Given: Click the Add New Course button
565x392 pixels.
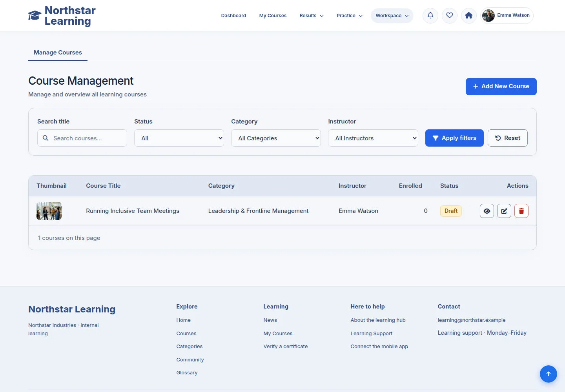Looking at the screenshot, I should (x=501, y=87).
